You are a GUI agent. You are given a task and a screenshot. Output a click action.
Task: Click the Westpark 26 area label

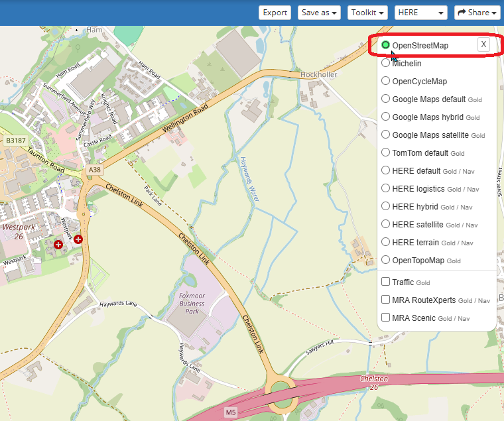(x=19, y=231)
